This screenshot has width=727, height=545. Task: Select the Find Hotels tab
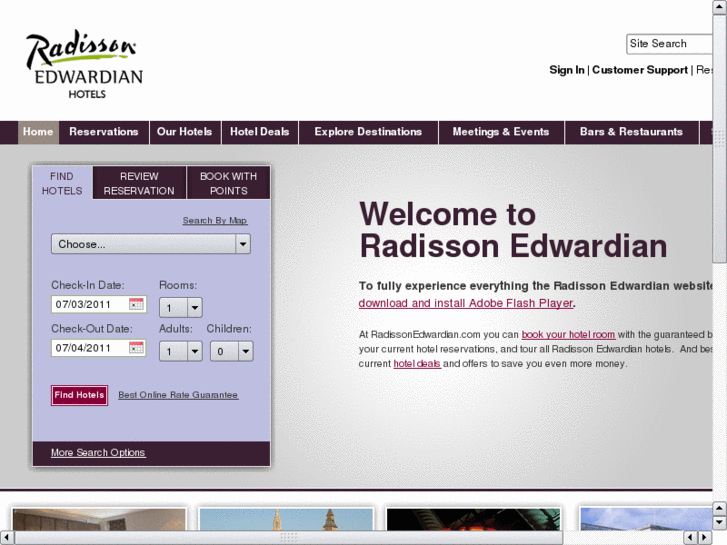(62, 184)
